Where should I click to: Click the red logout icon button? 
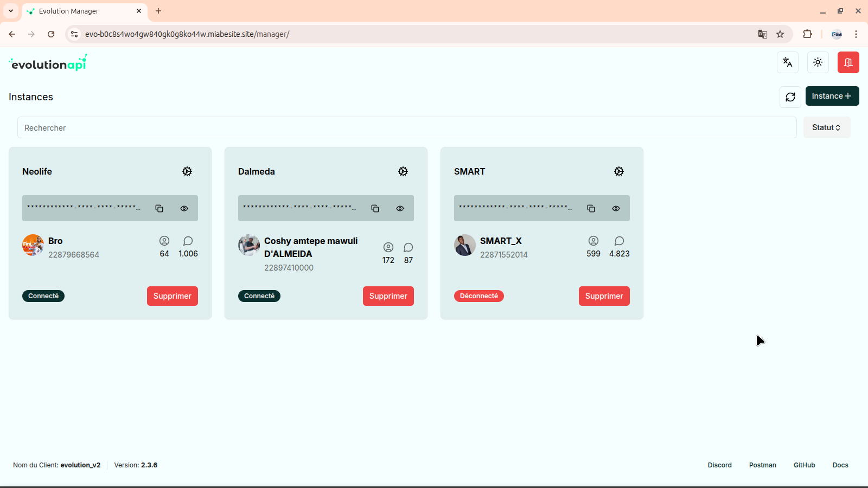(x=848, y=62)
